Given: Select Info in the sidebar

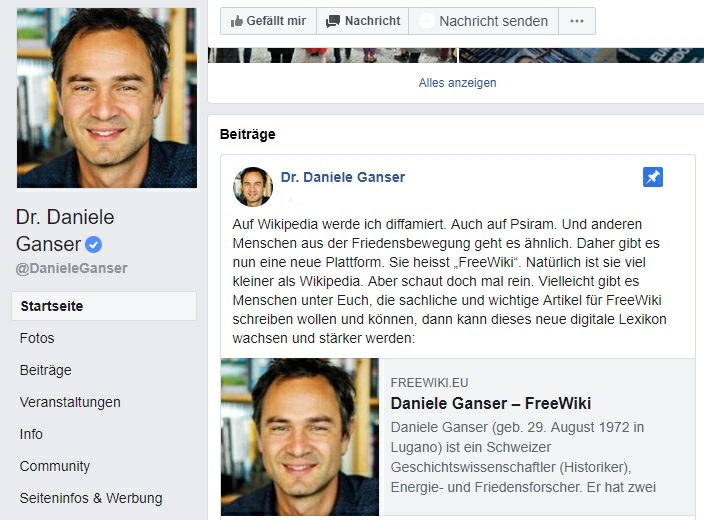Looking at the screenshot, I should point(31,434).
